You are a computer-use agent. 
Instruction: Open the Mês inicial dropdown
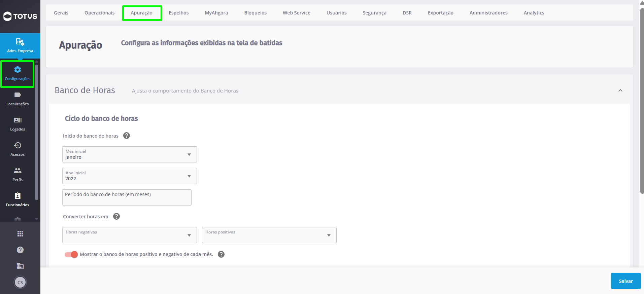click(x=130, y=154)
